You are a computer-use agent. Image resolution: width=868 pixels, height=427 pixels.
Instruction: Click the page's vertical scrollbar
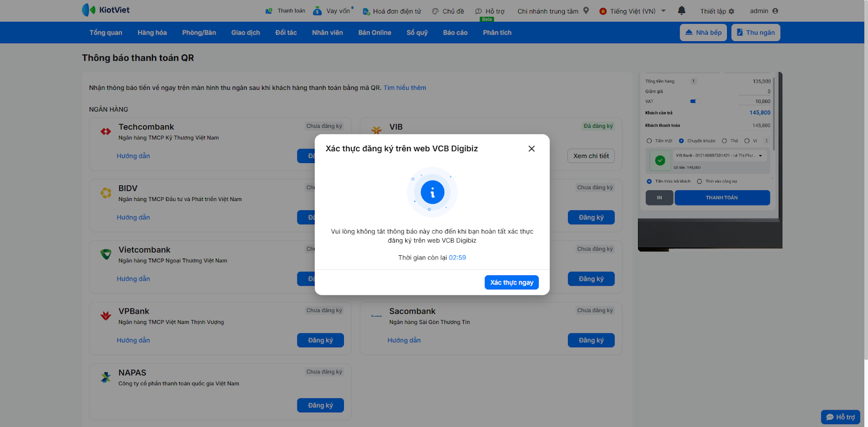[x=866, y=180]
